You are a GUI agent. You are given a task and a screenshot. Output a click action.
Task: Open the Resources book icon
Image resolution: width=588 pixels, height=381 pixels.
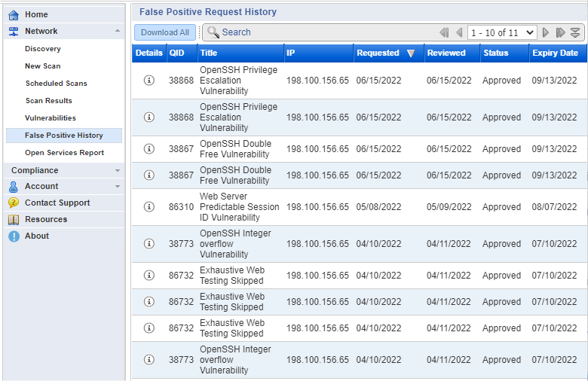14,219
